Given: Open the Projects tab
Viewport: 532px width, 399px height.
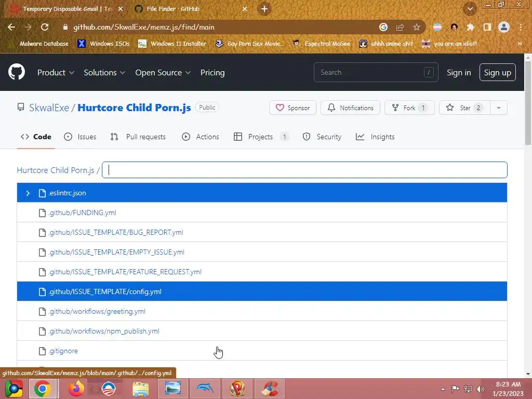Looking at the screenshot, I should pyautogui.click(x=261, y=137).
